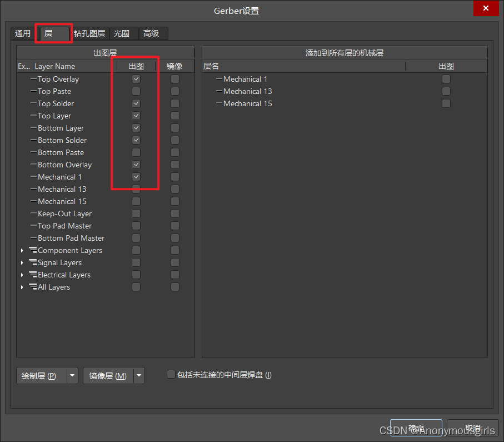The height and width of the screenshot is (442, 504).
Task: Open the 高级 tab
Action: [151, 33]
